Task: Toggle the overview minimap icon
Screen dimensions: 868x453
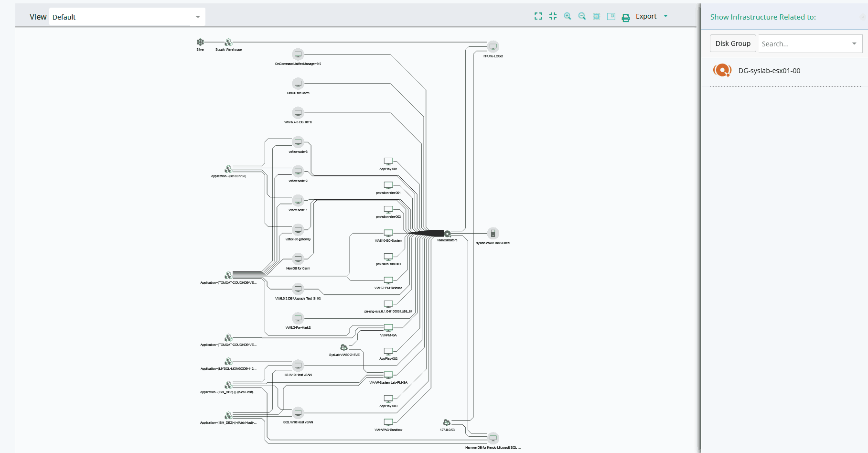Action: coord(611,16)
